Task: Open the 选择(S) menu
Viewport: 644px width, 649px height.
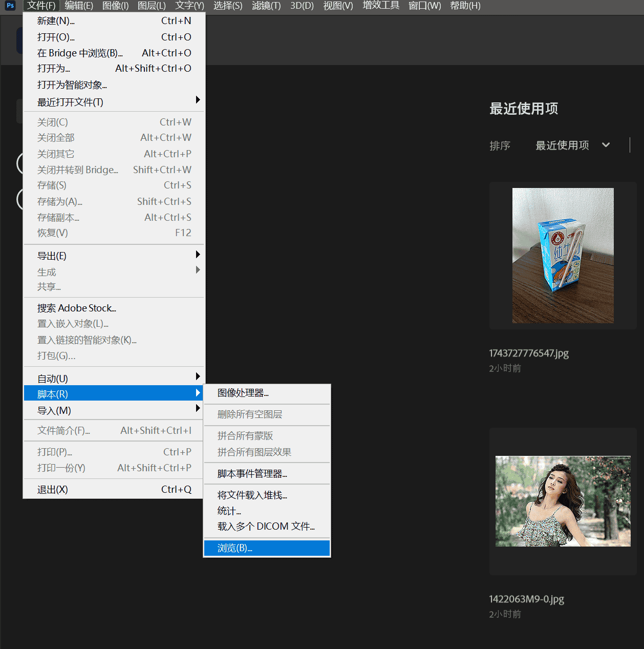Action: 228,6
